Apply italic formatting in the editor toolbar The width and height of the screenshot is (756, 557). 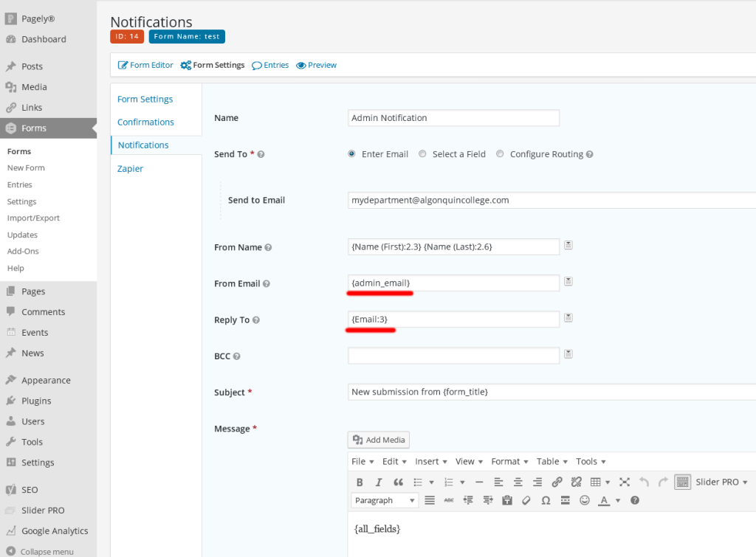pyautogui.click(x=378, y=482)
